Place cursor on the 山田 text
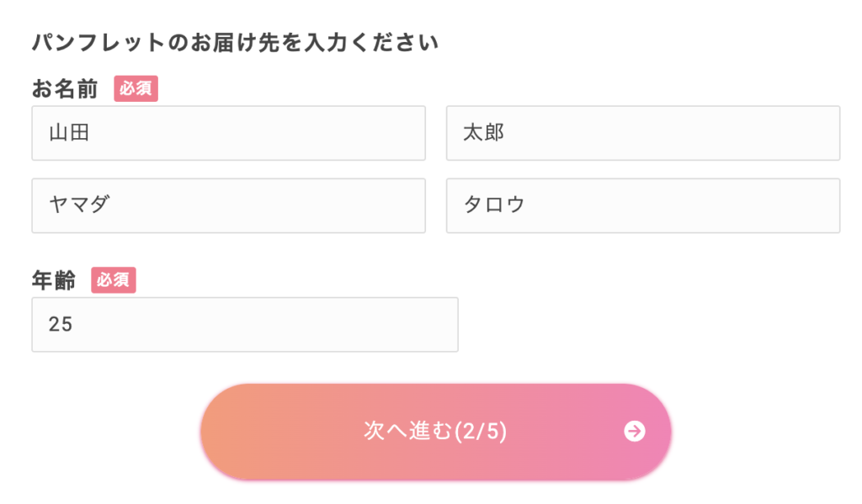This screenshot has height=504, width=862. point(69,133)
